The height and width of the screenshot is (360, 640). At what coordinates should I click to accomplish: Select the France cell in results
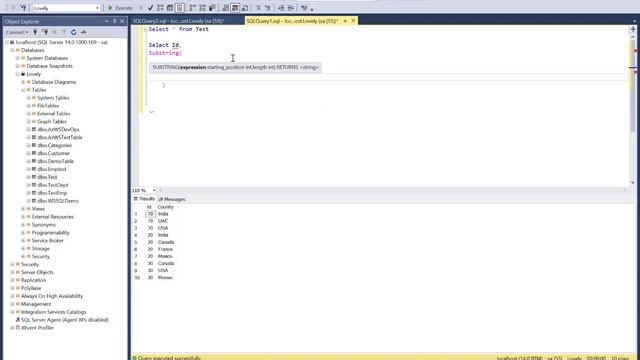pos(165,249)
